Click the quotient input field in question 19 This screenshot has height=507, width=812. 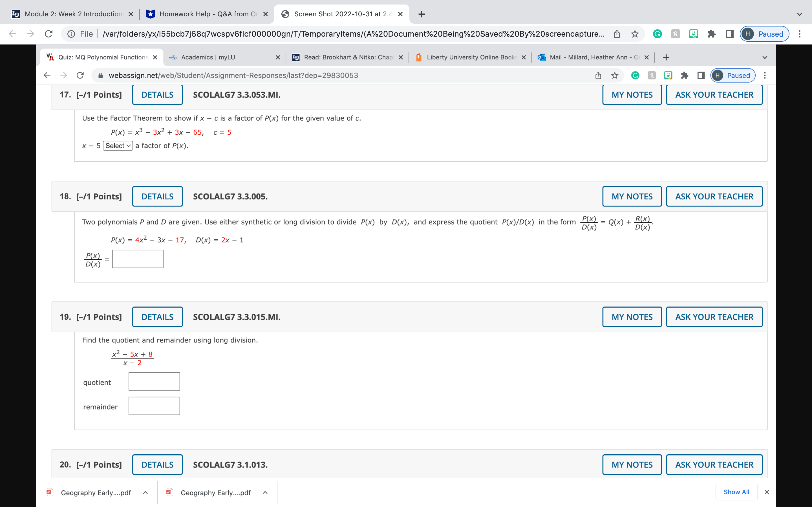click(x=154, y=381)
